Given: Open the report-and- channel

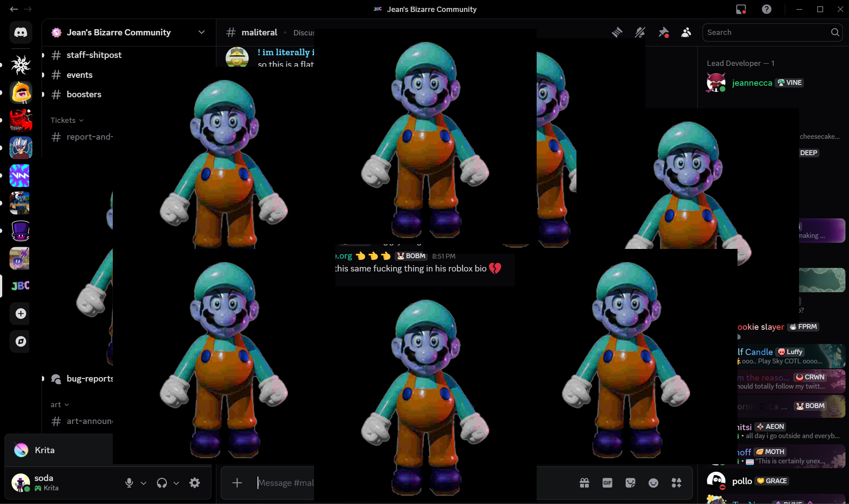Looking at the screenshot, I should [x=82, y=137].
